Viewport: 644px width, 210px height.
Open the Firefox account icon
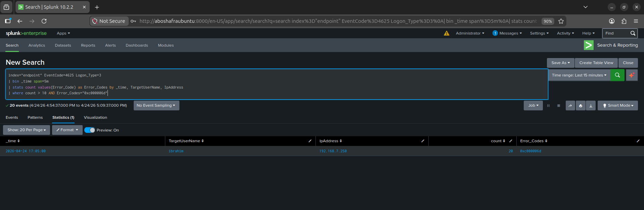[612, 21]
